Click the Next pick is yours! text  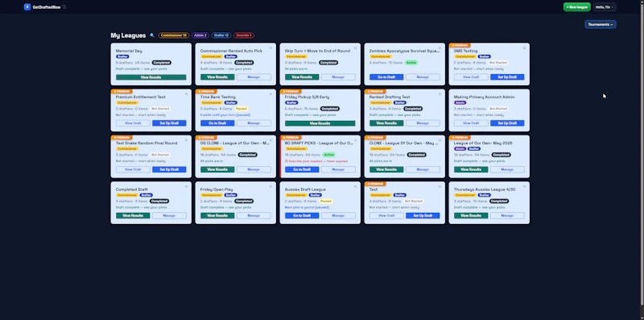[x=308, y=207]
